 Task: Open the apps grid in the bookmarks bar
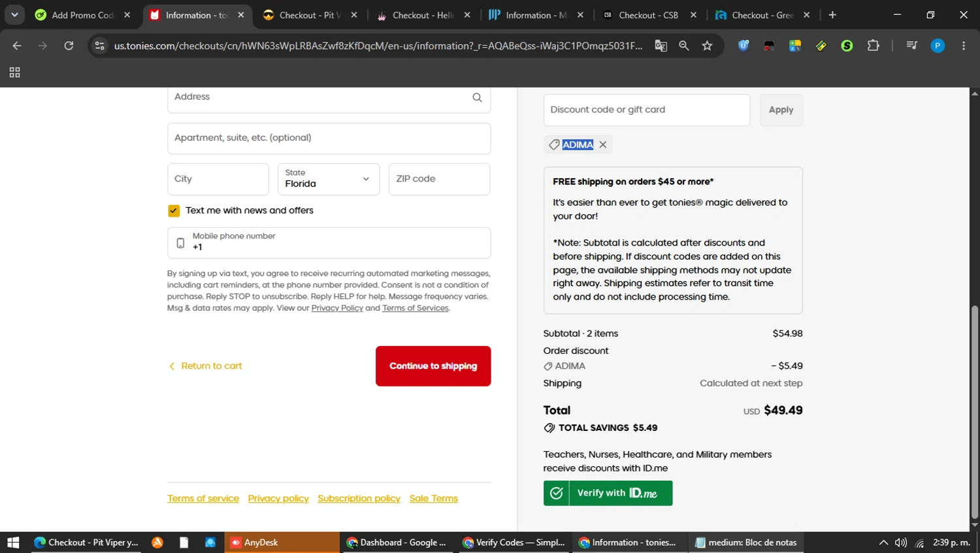[x=14, y=72]
